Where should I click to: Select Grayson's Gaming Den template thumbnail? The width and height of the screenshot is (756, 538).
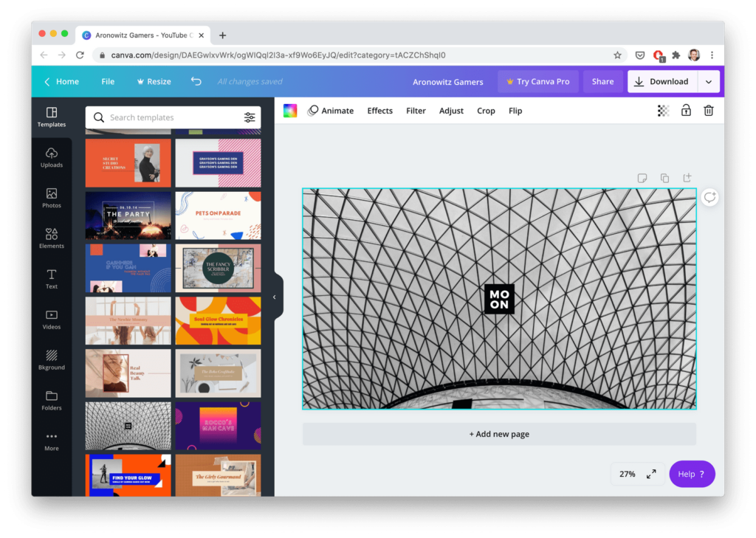[218, 163]
